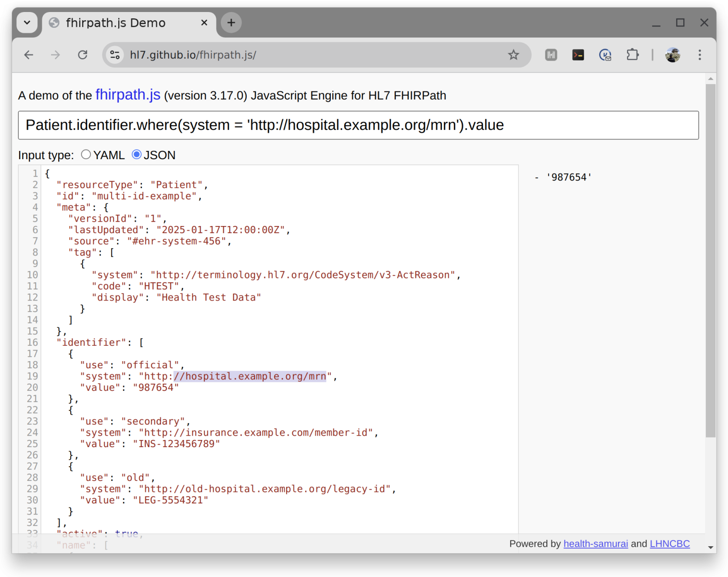Follow the LHNCBC link
This screenshot has width=728, height=577.
pos(669,544)
